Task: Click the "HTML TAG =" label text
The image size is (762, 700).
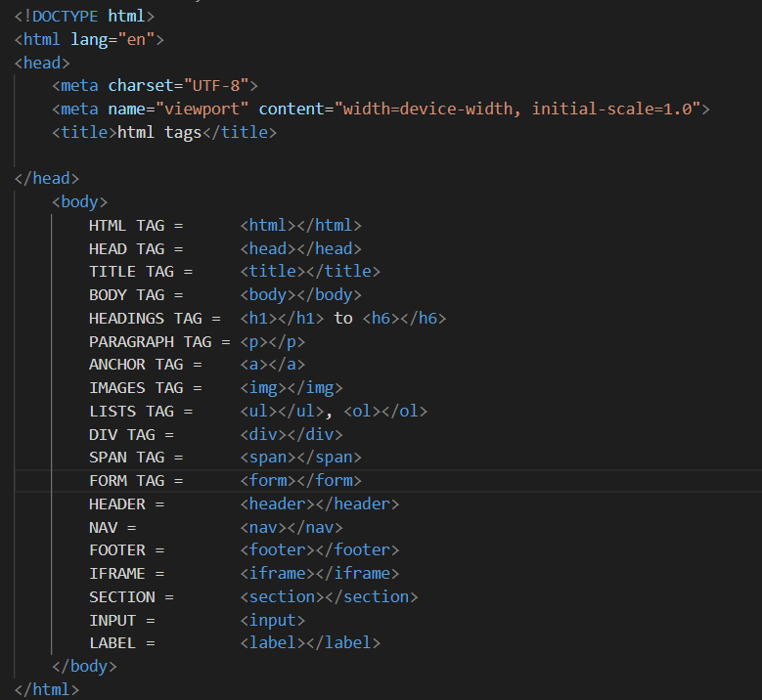Action: 136,226
